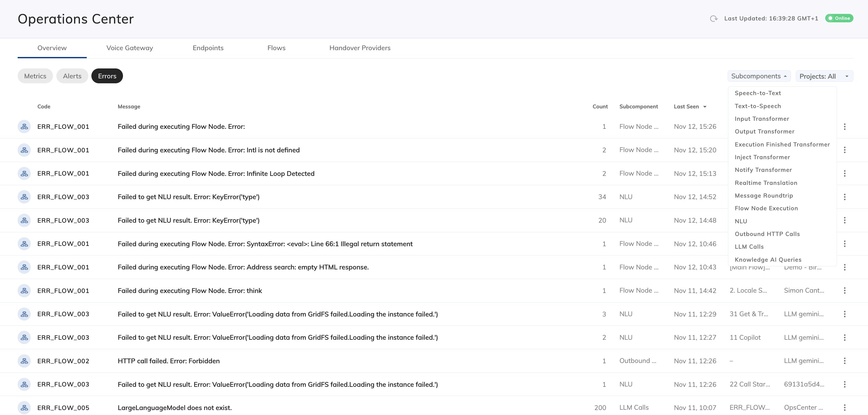
Task: Open the Voice Gateway tab
Action: click(129, 48)
